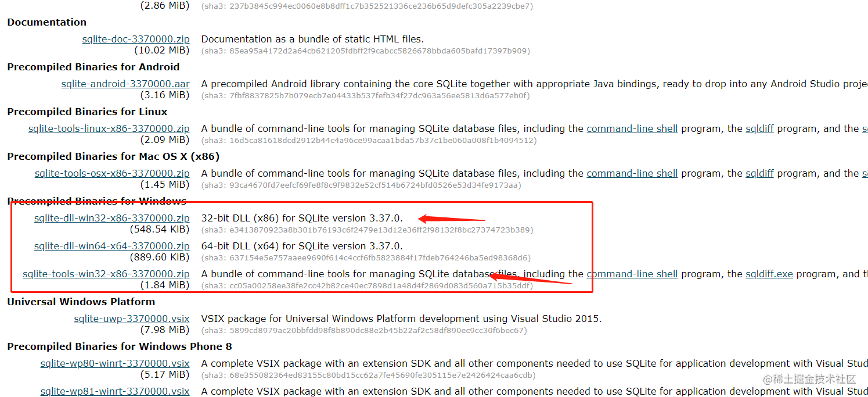This screenshot has height=397, width=868.
Task: Download sqlite-doc-3370000.zip documentation bundle
Action: (x=135, y=39)
